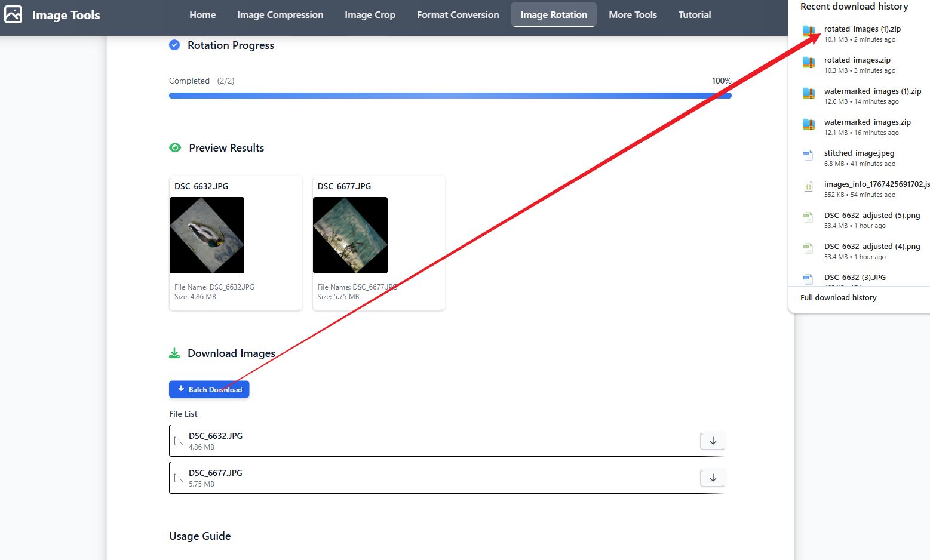
Task: Click the green download icon beside Download Images
Action: (x=174, y=353)
